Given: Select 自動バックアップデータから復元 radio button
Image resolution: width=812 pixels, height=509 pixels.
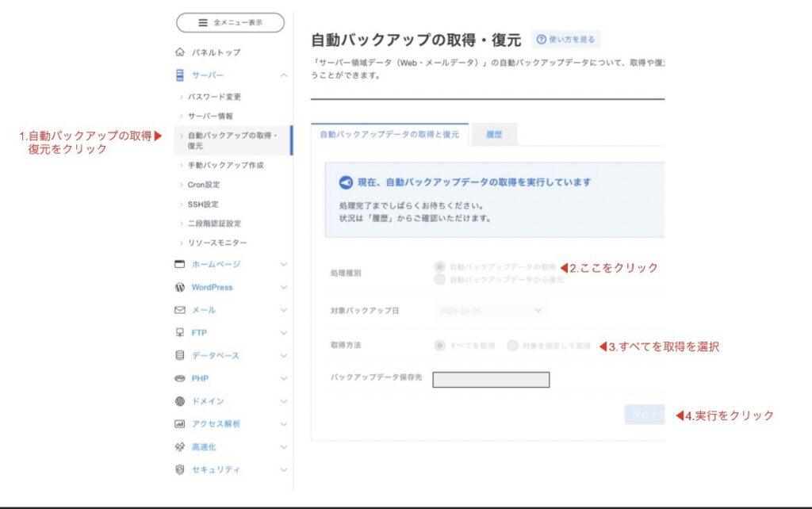Looking at the screenshot, I should 439,280.
